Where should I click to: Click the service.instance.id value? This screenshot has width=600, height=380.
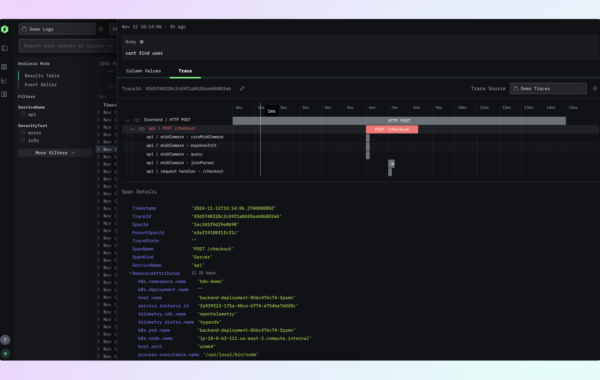tap(248, 306)
